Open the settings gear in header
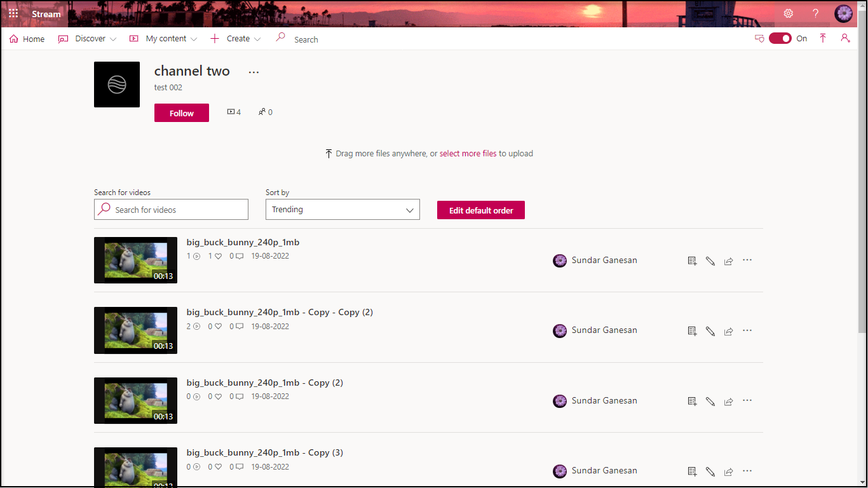The image size is (868, 488). pos(788,13)
